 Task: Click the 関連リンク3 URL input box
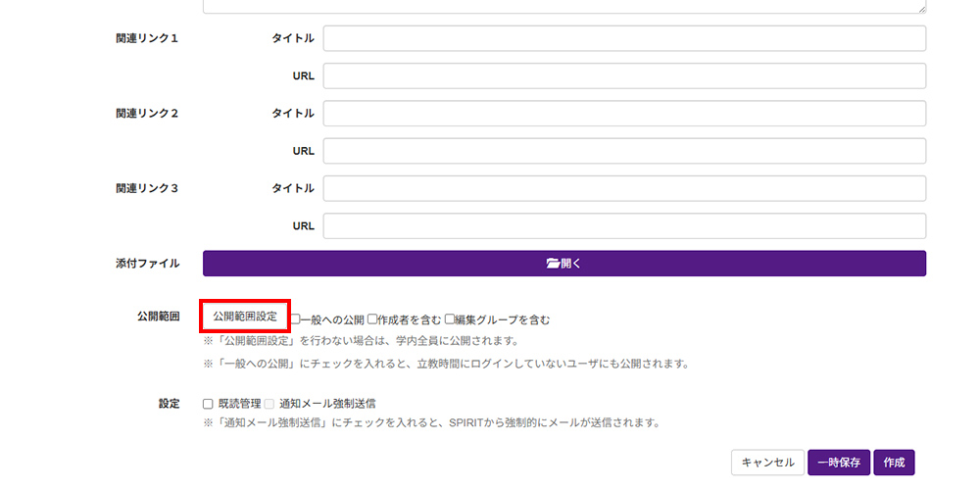click(624, 226)
